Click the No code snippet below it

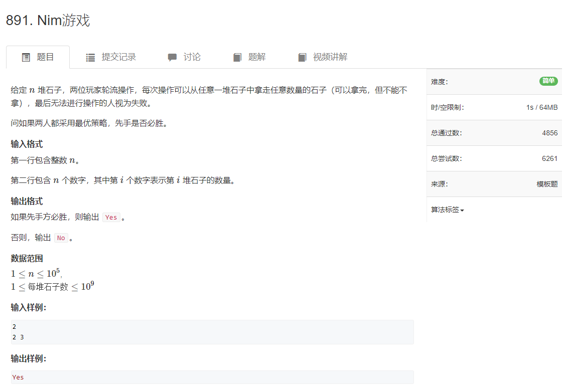tap(61, 238)
